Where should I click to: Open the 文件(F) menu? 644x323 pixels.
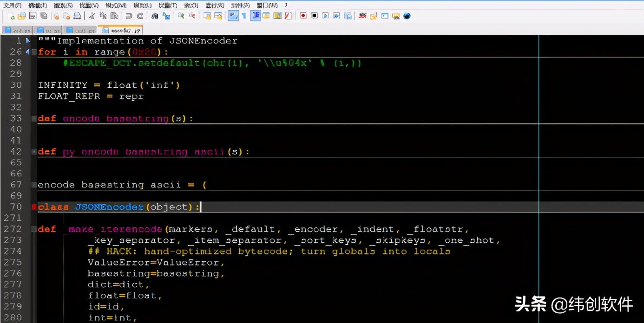(x=13, y=5)
